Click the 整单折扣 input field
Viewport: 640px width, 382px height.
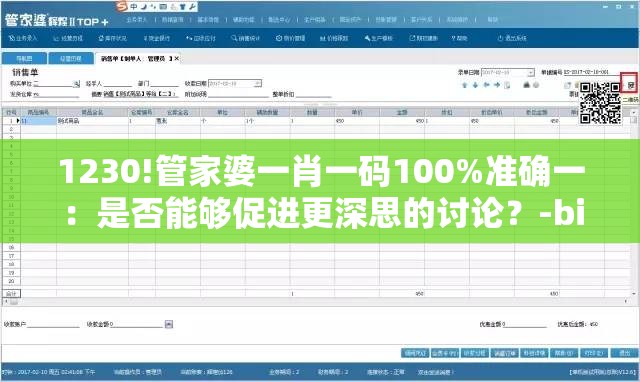(313, 94)
